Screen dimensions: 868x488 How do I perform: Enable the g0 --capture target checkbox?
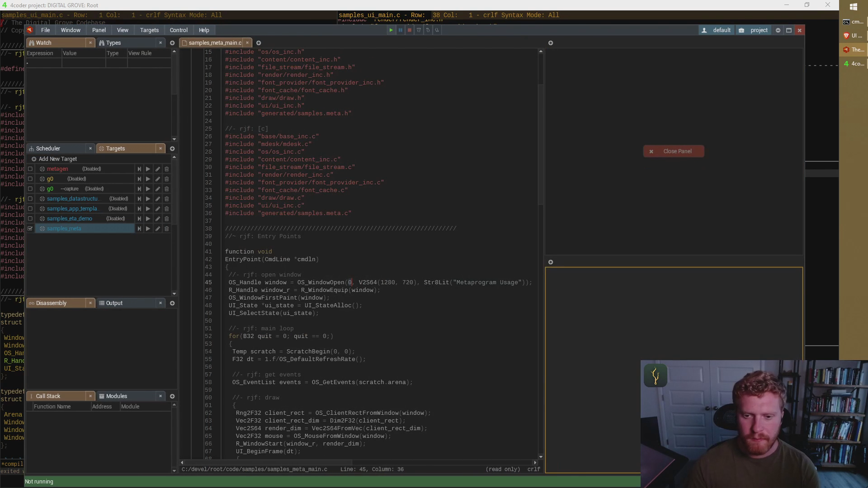pyautogui.click(x=30, y=189)
